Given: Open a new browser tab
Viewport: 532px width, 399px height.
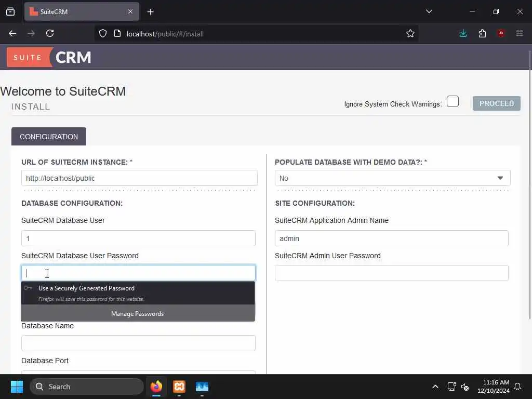Looking at the screenshot, I should click(151, 12).
